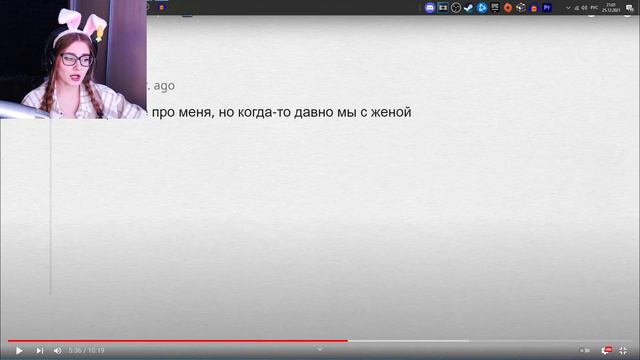Open Epic Games Launcher taskbar icon

point(495,7)
